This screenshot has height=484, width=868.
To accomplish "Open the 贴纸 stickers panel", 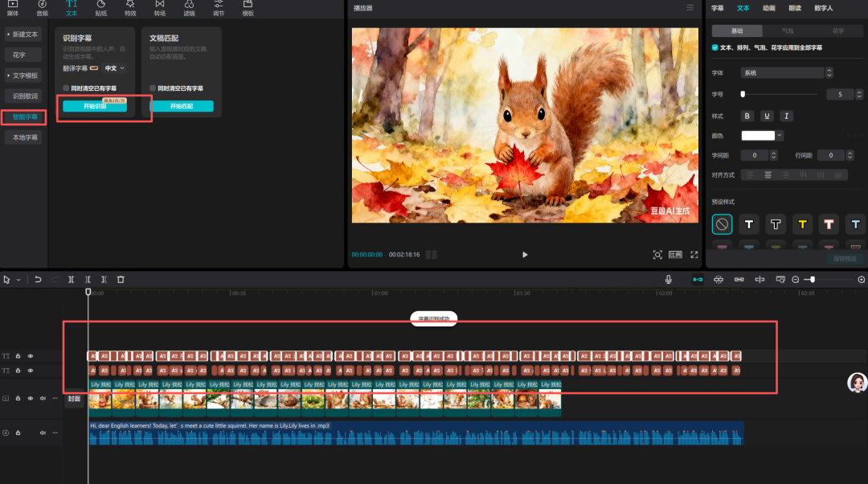I will pyautogui.click(x=100, y=8).
